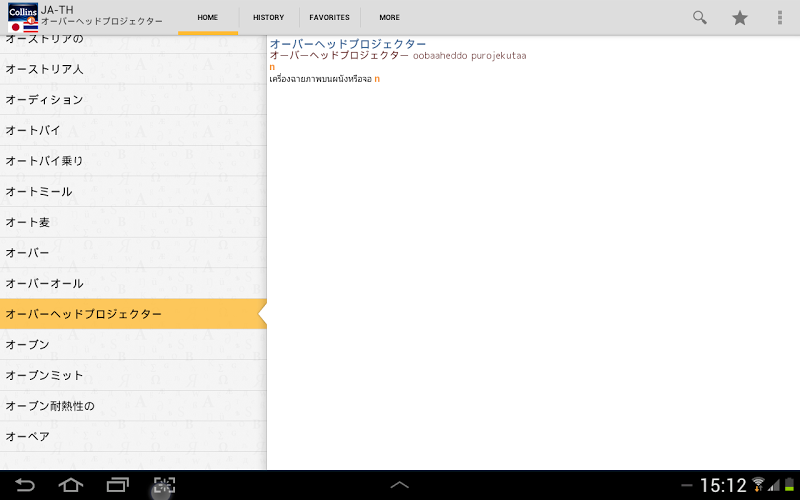Click the blue headword in definition pane

[347, 44]
